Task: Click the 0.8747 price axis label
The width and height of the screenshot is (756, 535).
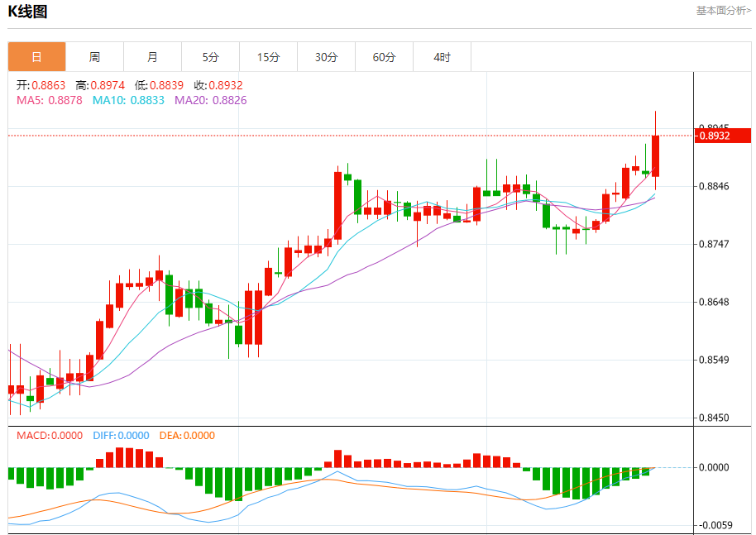Action: tap(714, 244)
